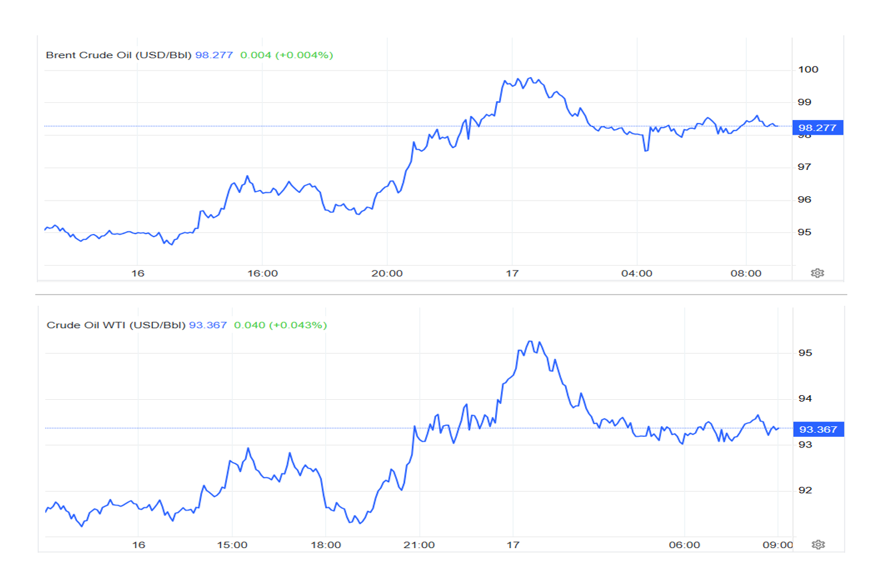The height and width of the screenshot is (588, 882).
Task: Click the 97 price axis label on Brent chart
Action: point(804,167)
